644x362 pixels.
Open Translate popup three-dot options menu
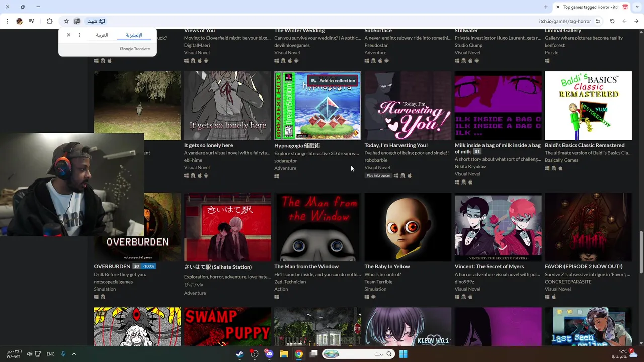(80, 35)
